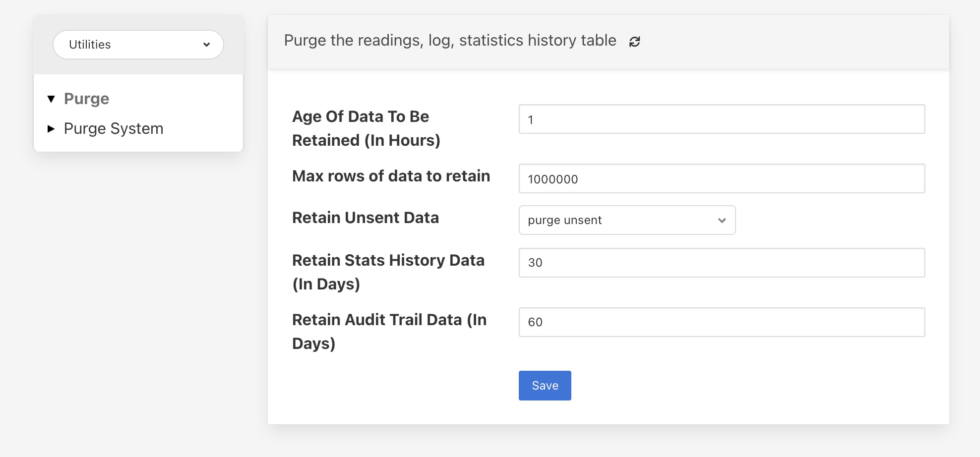Click the Save button below the form

coord(545,385)
